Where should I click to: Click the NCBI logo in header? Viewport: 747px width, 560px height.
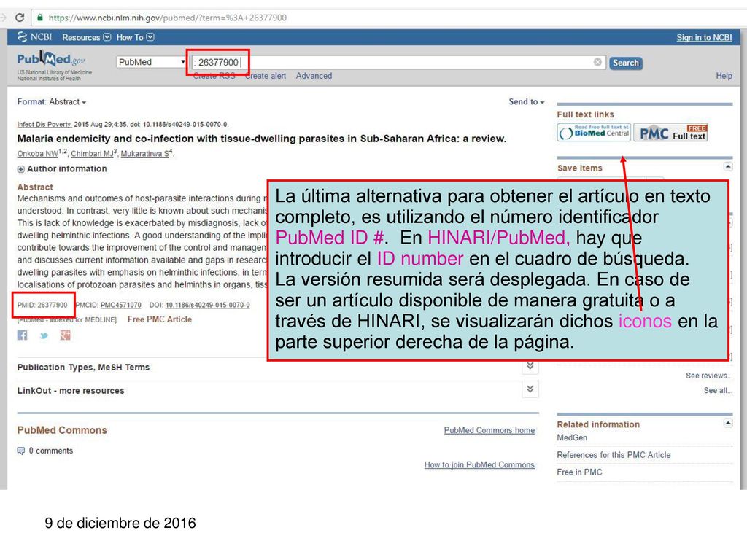point(35,37)
